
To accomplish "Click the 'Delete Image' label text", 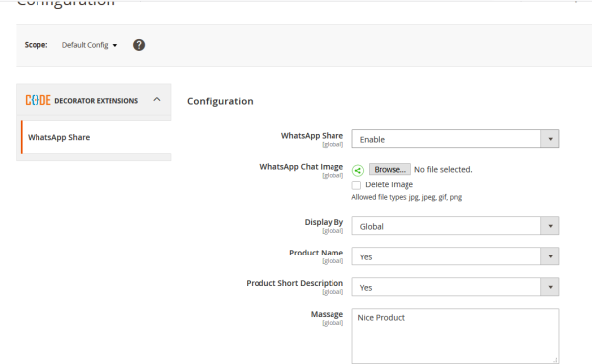I will pos(390,184).
